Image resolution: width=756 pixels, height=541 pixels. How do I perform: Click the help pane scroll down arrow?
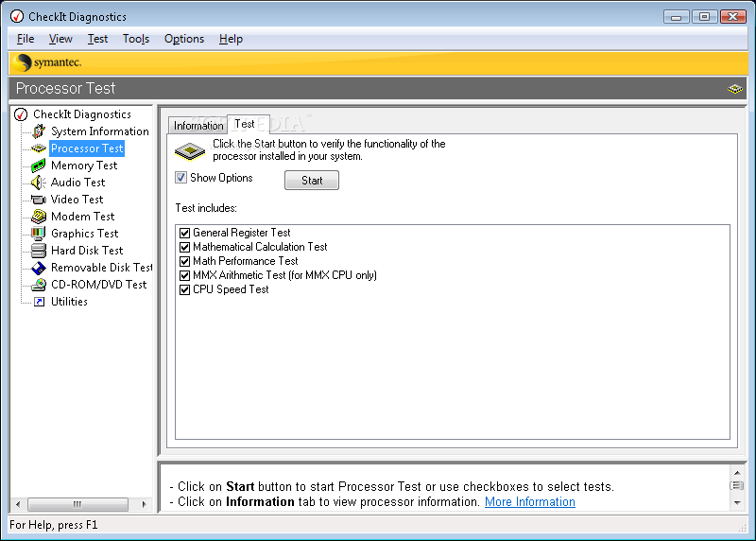point(737,503)
